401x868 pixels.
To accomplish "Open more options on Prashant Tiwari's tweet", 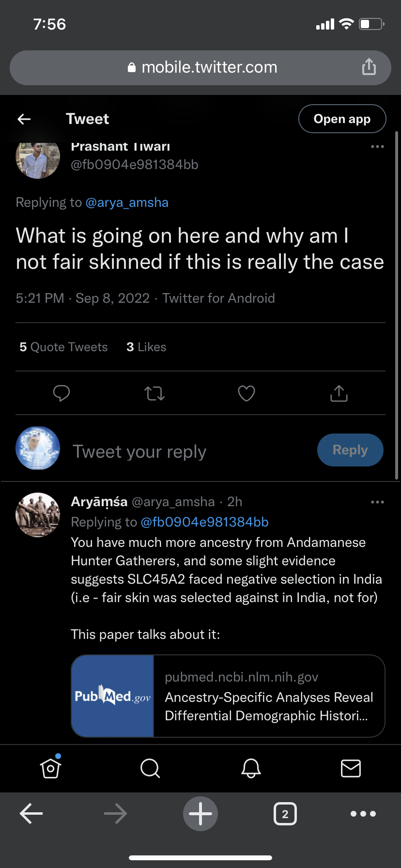I will click(377, 146).
